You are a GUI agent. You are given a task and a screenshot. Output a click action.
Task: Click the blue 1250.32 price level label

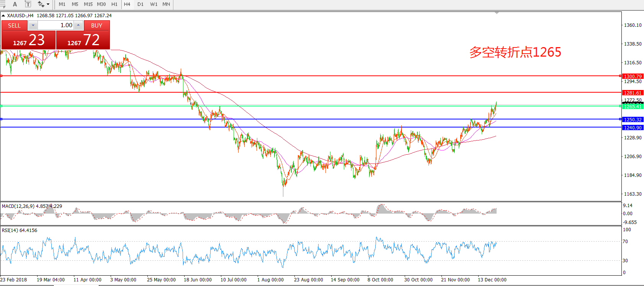pos(633,119)
